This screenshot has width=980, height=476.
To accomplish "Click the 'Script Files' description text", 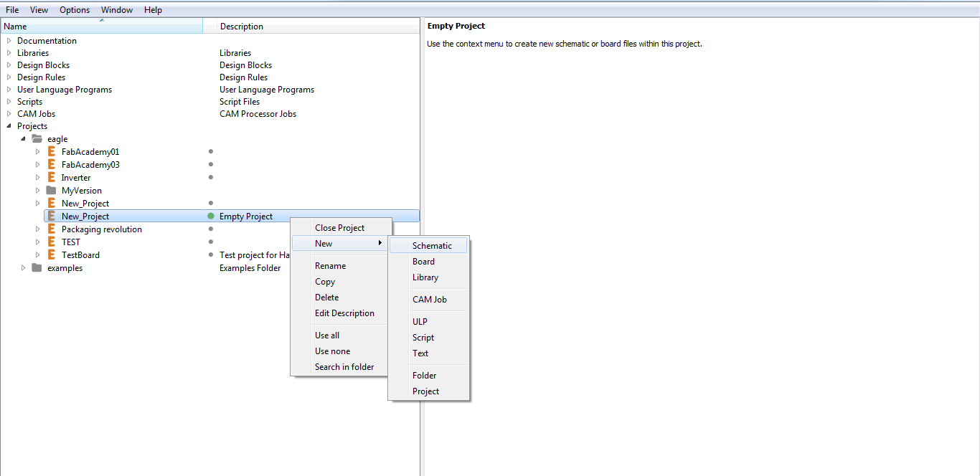I will click(x=240, y=102).
